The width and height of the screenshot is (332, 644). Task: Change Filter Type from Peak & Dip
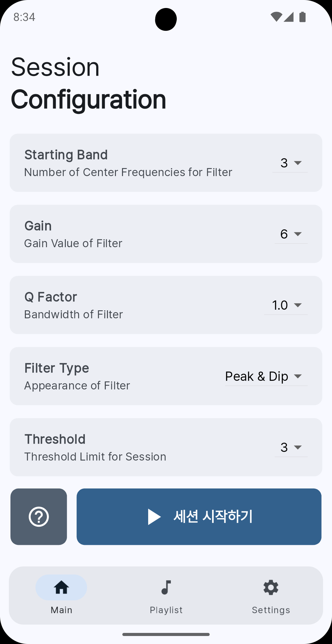(x=266, y=376)
